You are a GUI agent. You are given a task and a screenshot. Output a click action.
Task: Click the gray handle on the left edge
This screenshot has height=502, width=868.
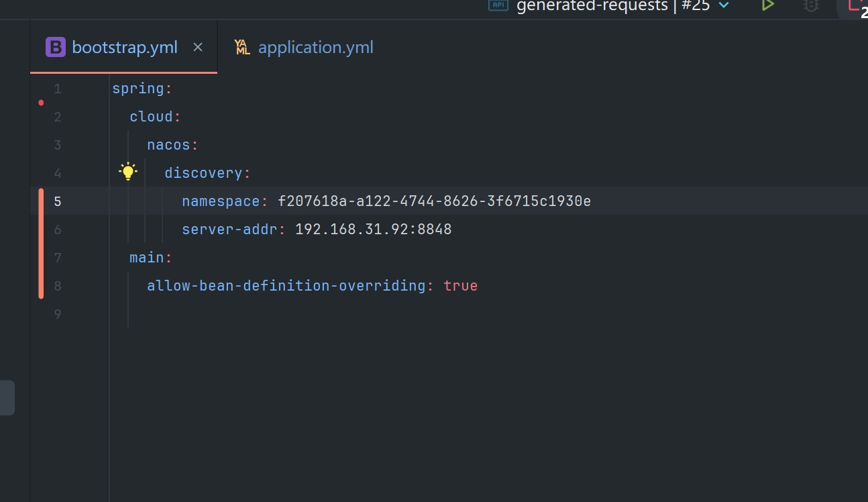tap(7, 397)
